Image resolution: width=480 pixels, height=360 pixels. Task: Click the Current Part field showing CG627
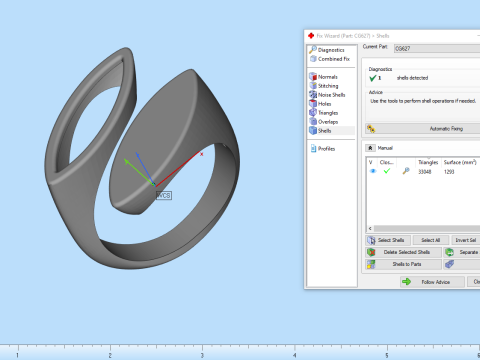click(437, 49)
